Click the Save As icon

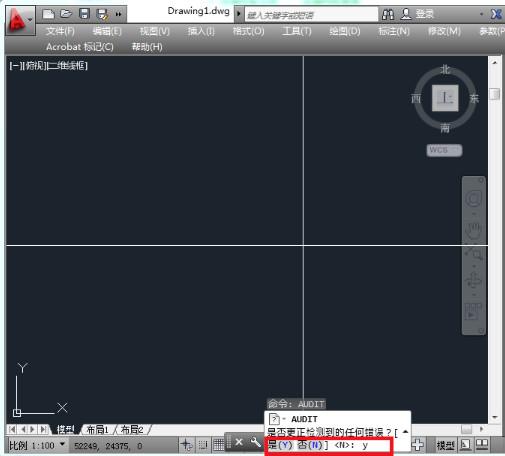102,14
